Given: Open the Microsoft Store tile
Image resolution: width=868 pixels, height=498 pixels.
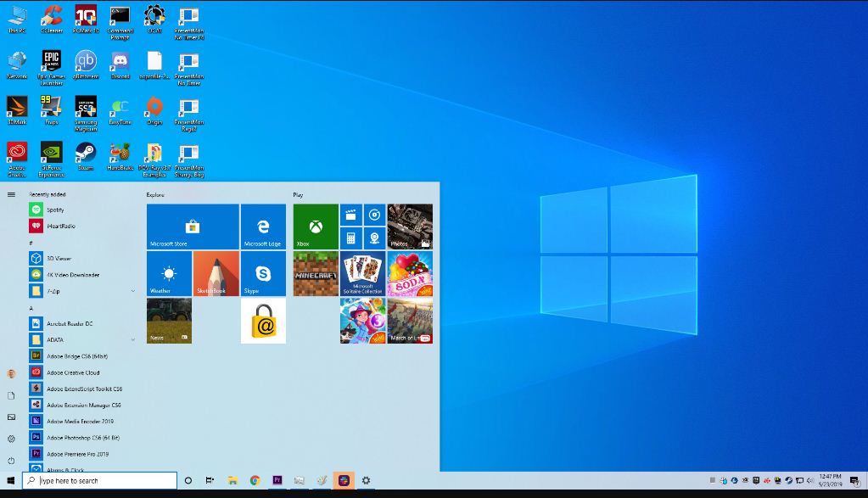Looking at the screenshot, I should pos(193,227).
